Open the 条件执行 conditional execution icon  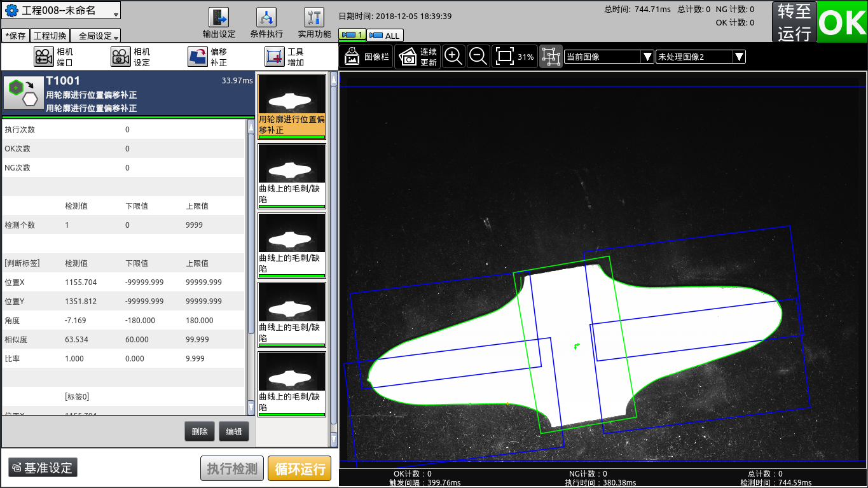tap(266, 17)
